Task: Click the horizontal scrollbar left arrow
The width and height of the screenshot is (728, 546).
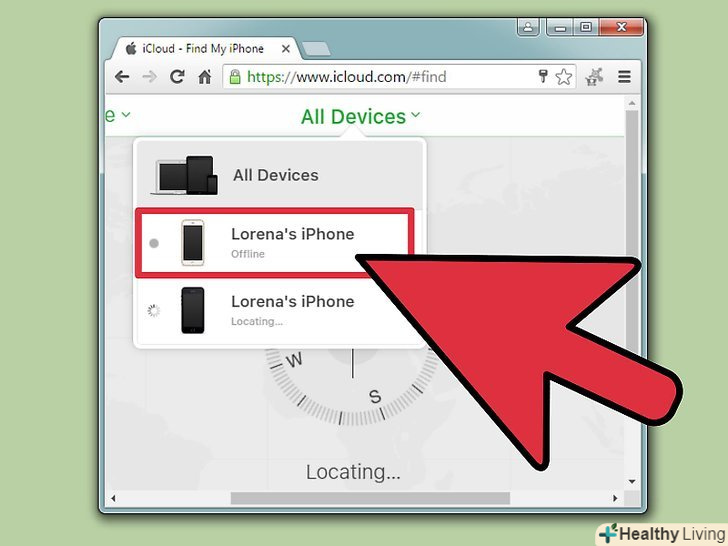Action: click(113, 498)
